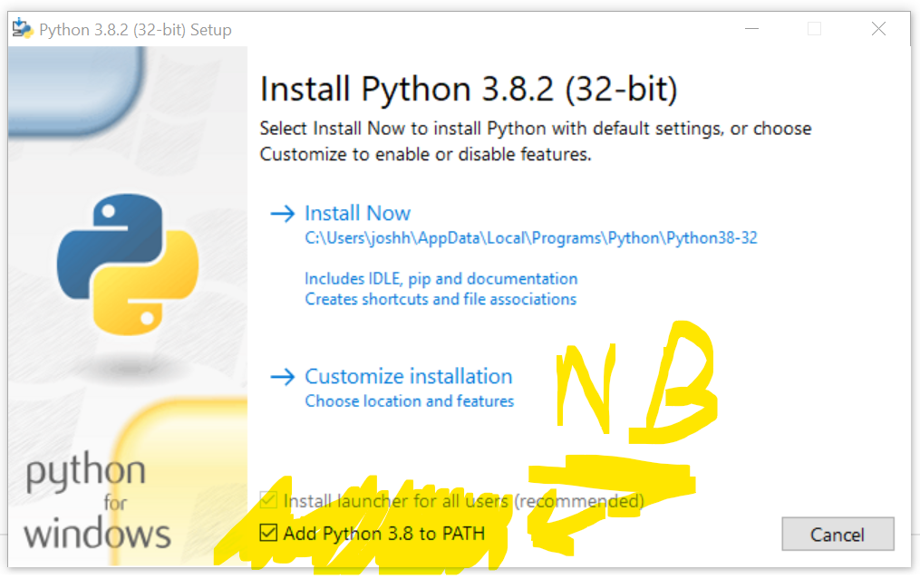Click 'Includes IDLE, pip and documentation' text

[x=441, y=278]
